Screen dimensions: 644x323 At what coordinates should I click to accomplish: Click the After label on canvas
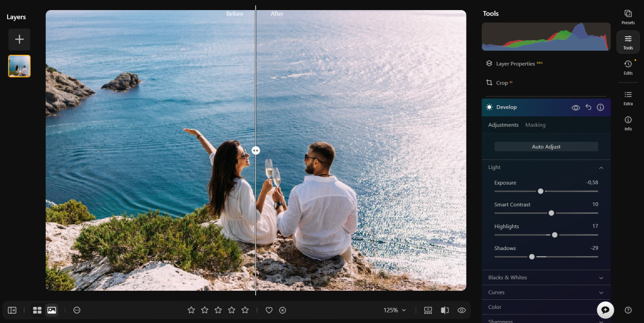tap(277, 14)
